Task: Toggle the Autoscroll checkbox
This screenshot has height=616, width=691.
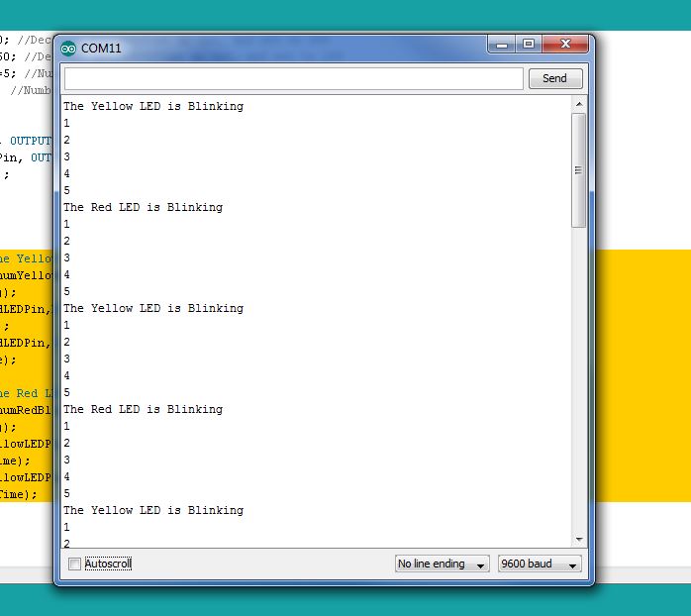Action: pos(74,564)
